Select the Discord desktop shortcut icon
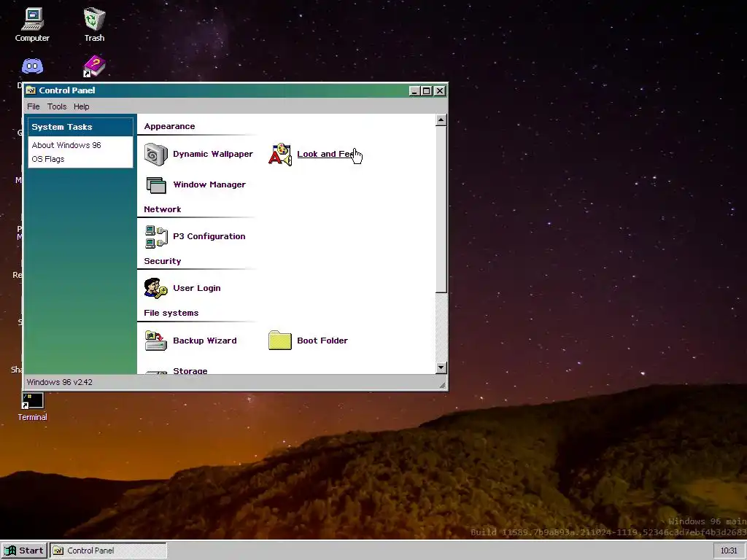This screenshot has width=747, height=560. (x=32, y=66)
